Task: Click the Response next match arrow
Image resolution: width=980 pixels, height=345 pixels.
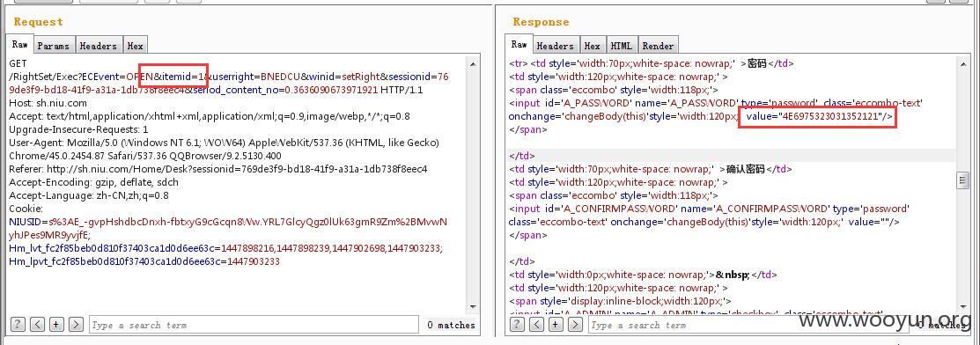Action: click(x=576, y=325)
